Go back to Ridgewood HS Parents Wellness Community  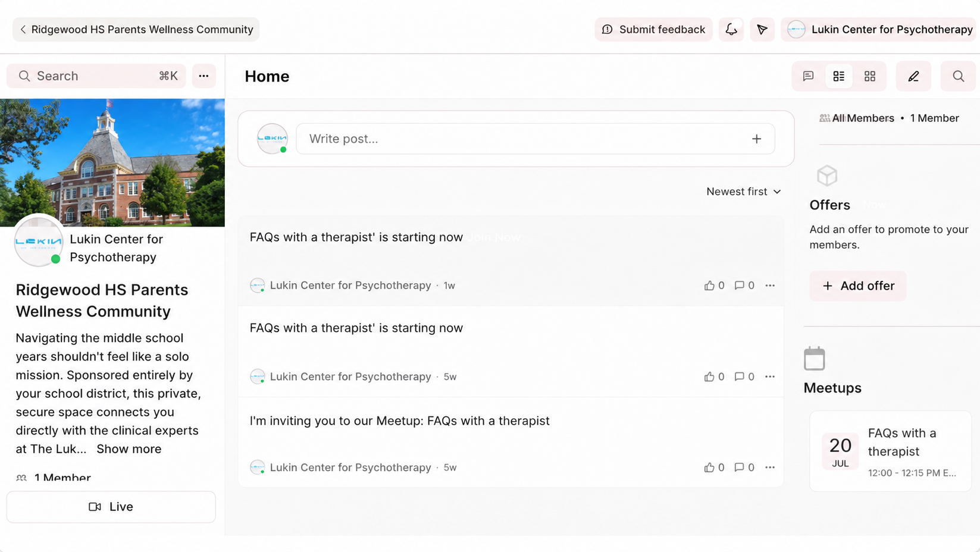point(136,29)
